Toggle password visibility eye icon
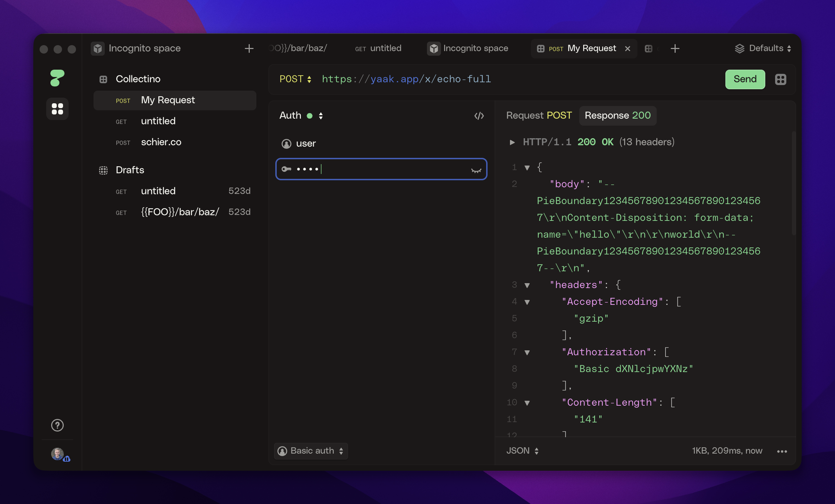The height and width of the screenshot is (504, 835). 476,170
